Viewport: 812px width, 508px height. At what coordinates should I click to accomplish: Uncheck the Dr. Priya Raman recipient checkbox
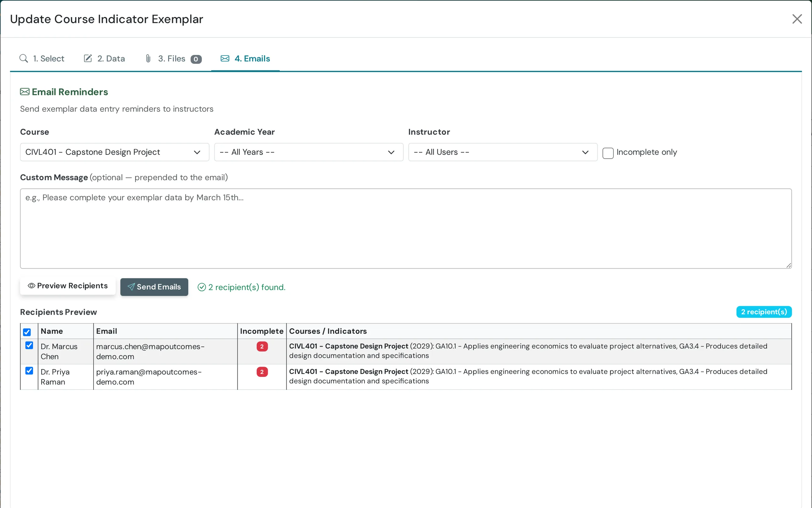coord(29,371)
